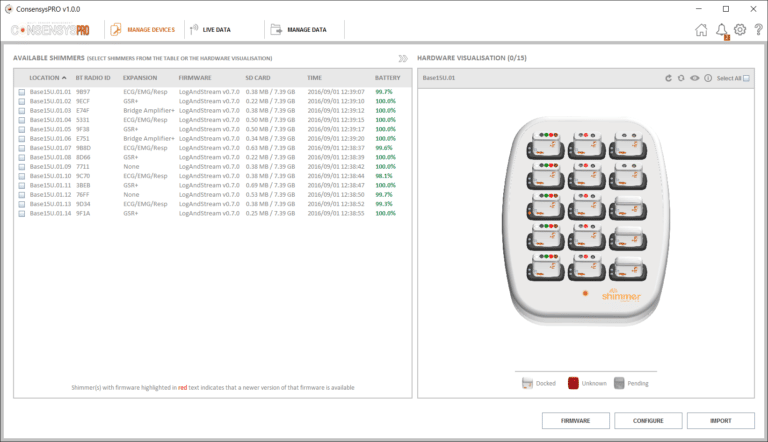Tick the Select All checkbox

746,78
